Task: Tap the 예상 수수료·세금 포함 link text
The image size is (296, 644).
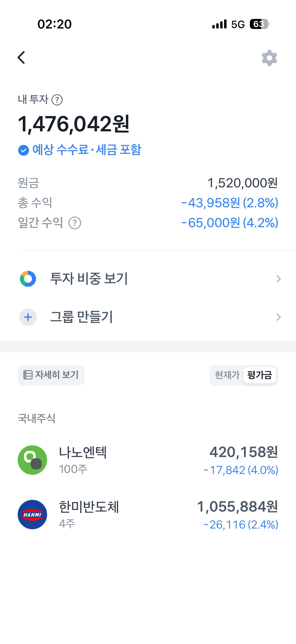Action: 87,150
